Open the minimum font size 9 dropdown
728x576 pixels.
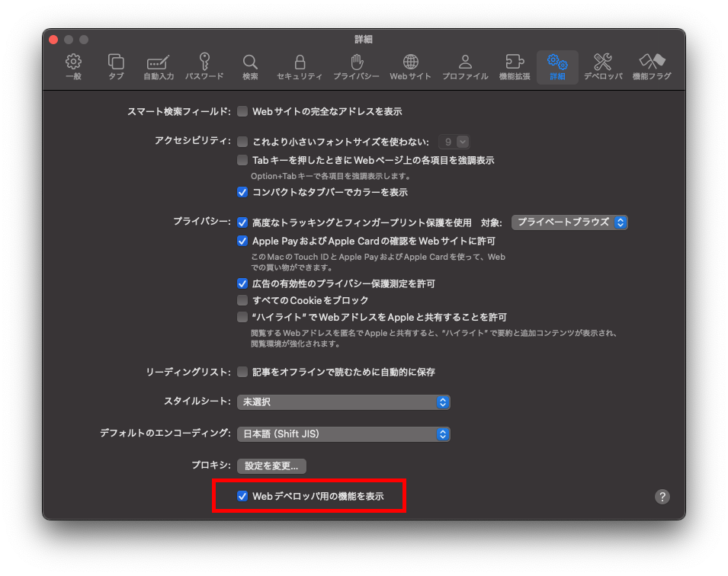pos(454,142)
